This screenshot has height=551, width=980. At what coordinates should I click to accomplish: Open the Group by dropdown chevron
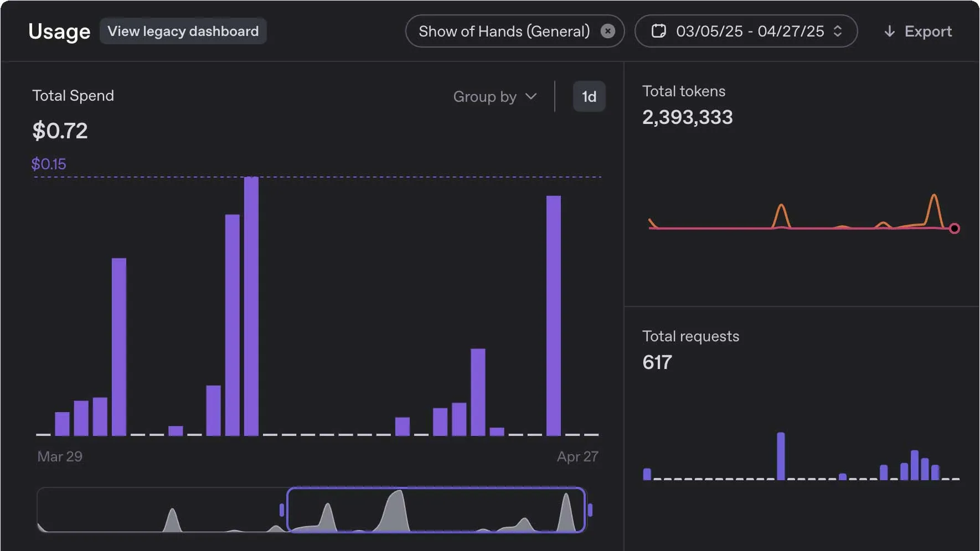(x=530, y=96)
